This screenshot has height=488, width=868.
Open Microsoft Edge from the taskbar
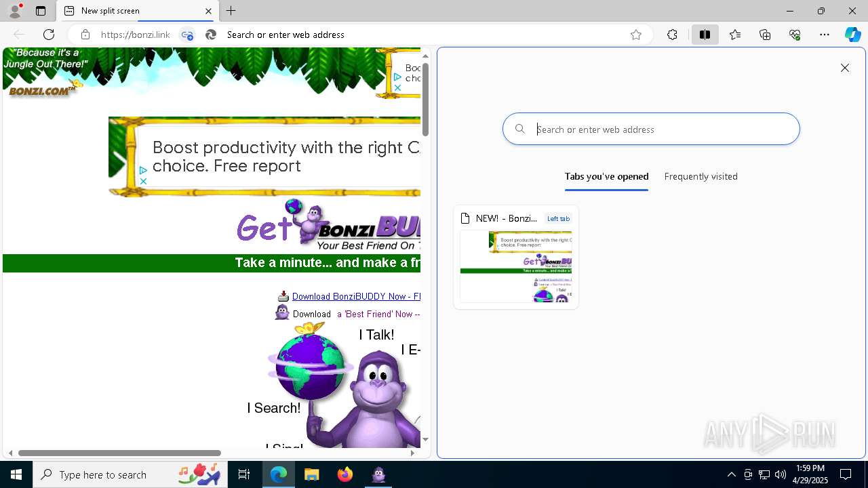click(x=279, y=474)
